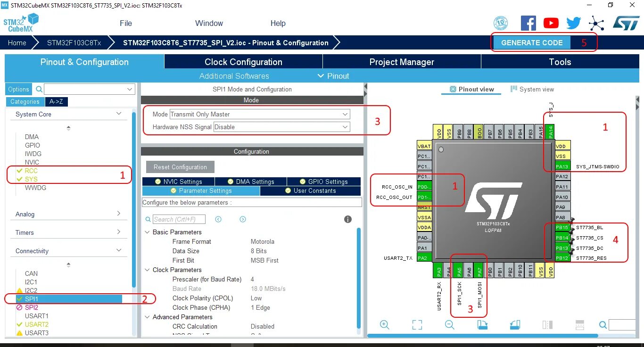Screen dimensions: 644x347
Task: Open the GPIO Settings tab
Action: pyautogui.click(x=324, y=182)
